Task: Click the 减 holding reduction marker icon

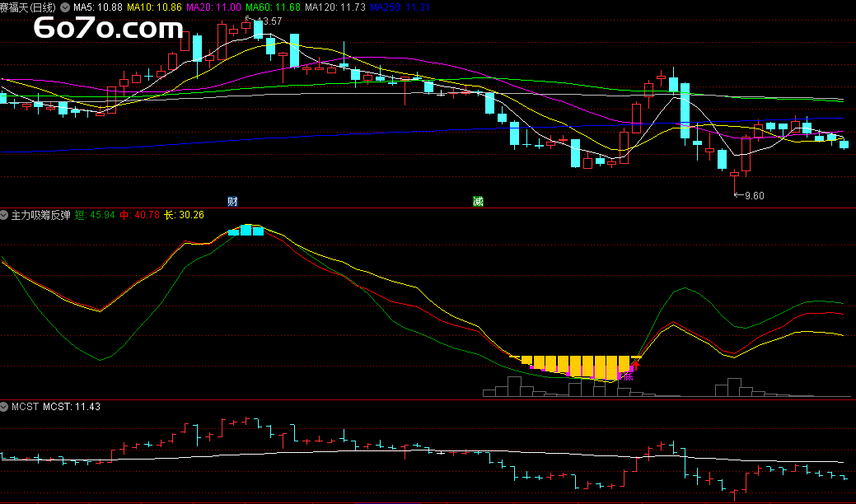Action: pos(478,202)
